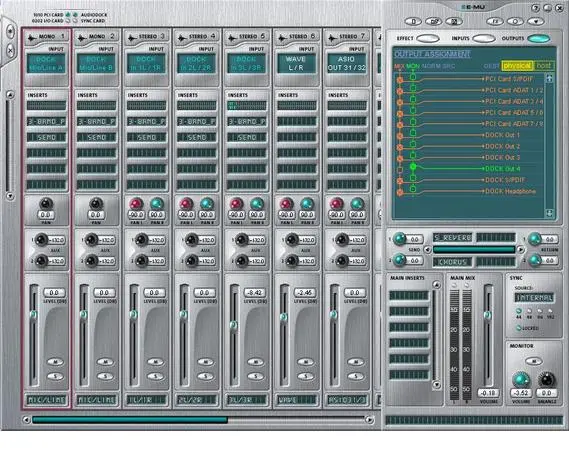Viewport: 569px width, 450px height.
Task: Switch to the OUTPUTS view
Action: click(x=539, y=38)
